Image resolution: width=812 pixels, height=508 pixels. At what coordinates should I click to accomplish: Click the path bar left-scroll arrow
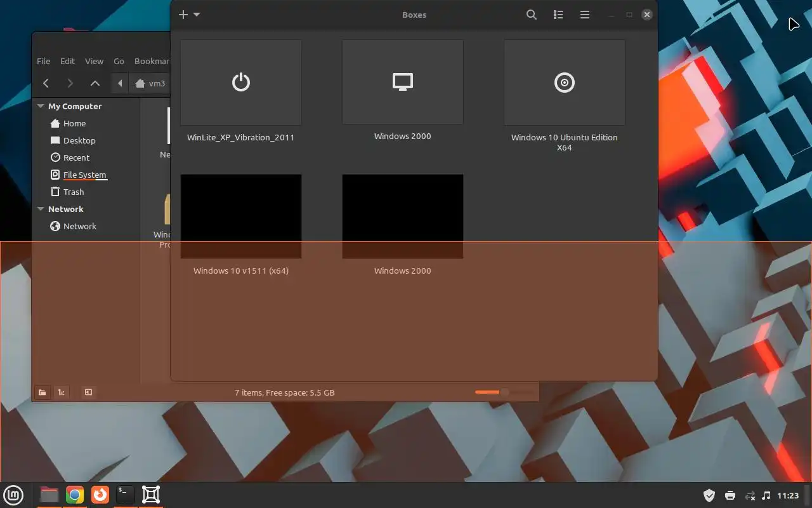point(120,83)
